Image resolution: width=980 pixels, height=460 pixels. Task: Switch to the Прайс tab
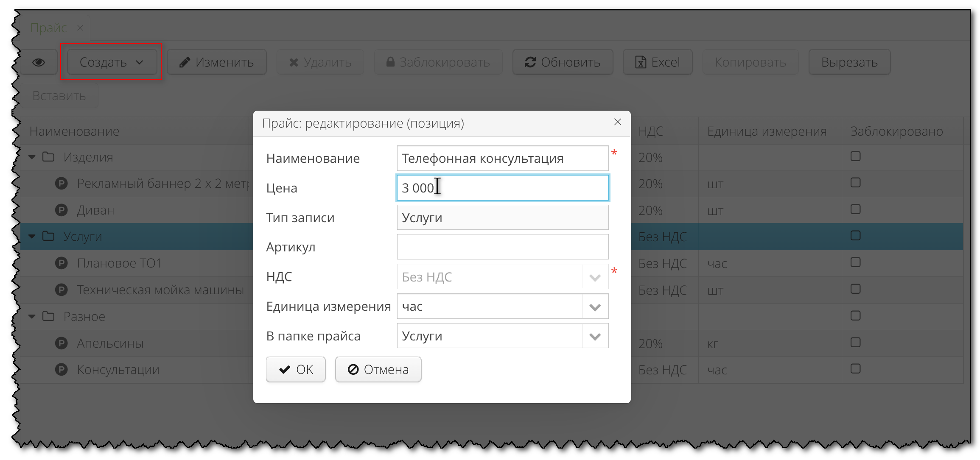click(49, 27)
